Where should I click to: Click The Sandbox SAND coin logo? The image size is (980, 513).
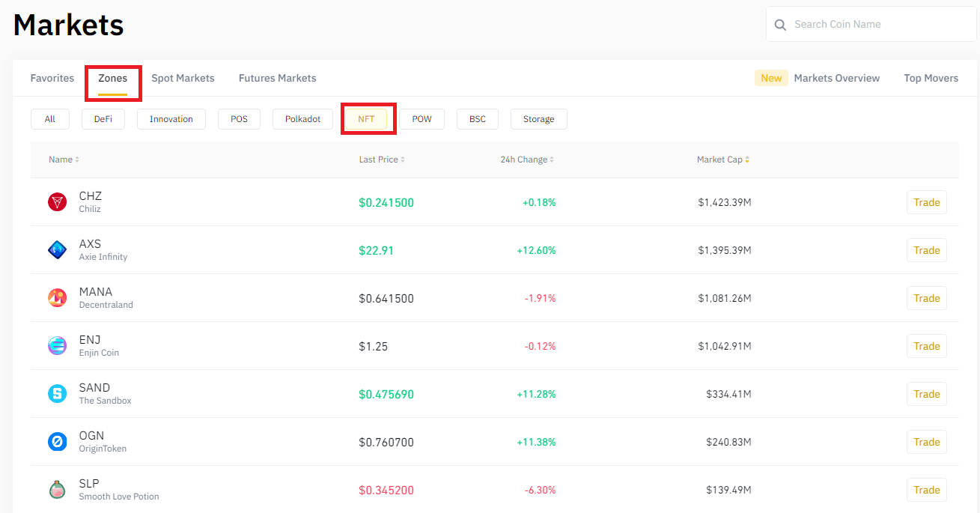point(57,394)
